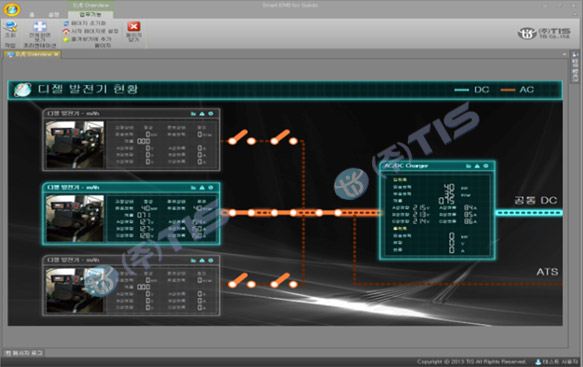
Task: Click alarm triangle icon on middle generator panel
Action: 202,188
